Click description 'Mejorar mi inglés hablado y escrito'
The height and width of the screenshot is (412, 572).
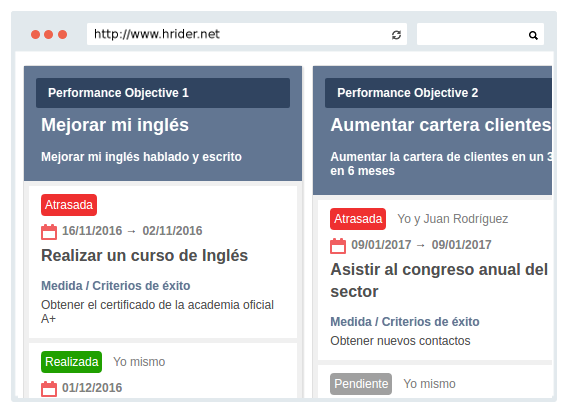[x=141, y=157]
